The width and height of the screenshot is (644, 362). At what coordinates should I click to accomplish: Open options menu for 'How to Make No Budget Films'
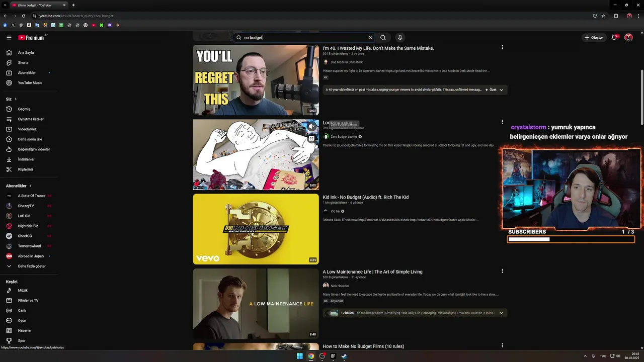click(502, 345)
